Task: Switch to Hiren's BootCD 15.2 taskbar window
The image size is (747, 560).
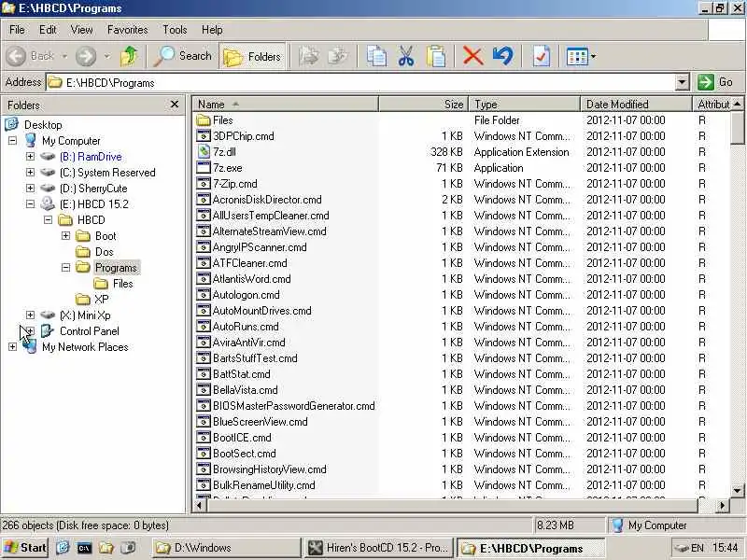Action: [x=378, y=548]
